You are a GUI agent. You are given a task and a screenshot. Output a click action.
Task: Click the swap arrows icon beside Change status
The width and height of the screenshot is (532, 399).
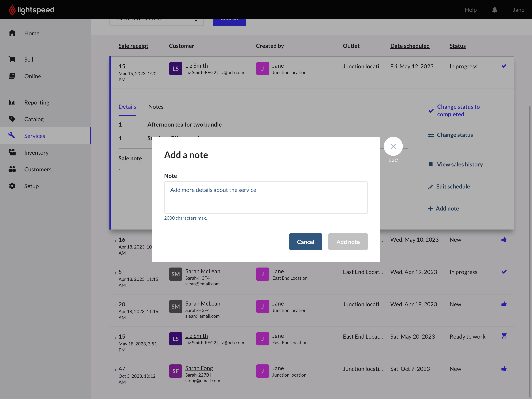(431, 135)
